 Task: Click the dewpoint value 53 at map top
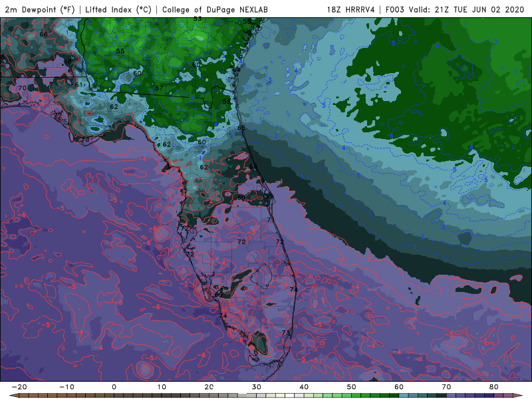(198, 19)
